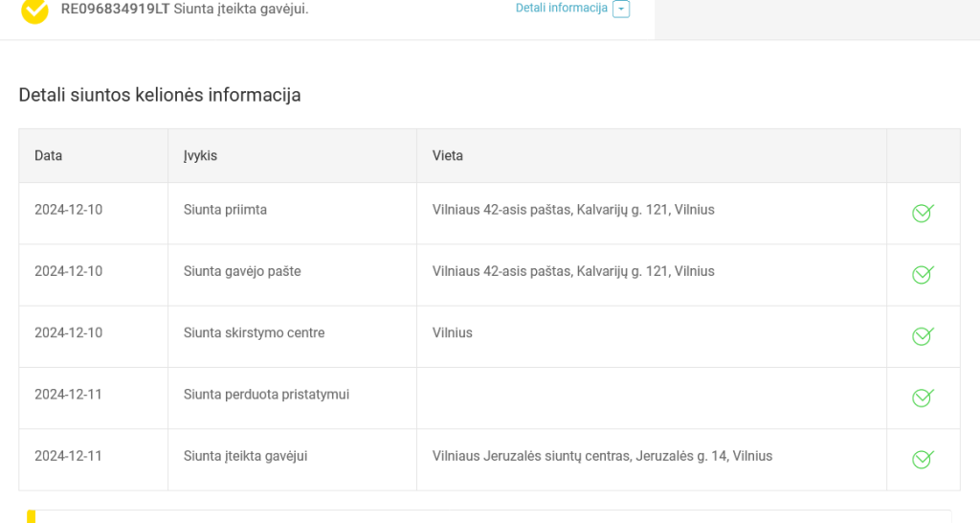The height and width of the screenshot is (523, 980).
Task: Collapse details with the dropdown arrow box
Action: point(621,10)
